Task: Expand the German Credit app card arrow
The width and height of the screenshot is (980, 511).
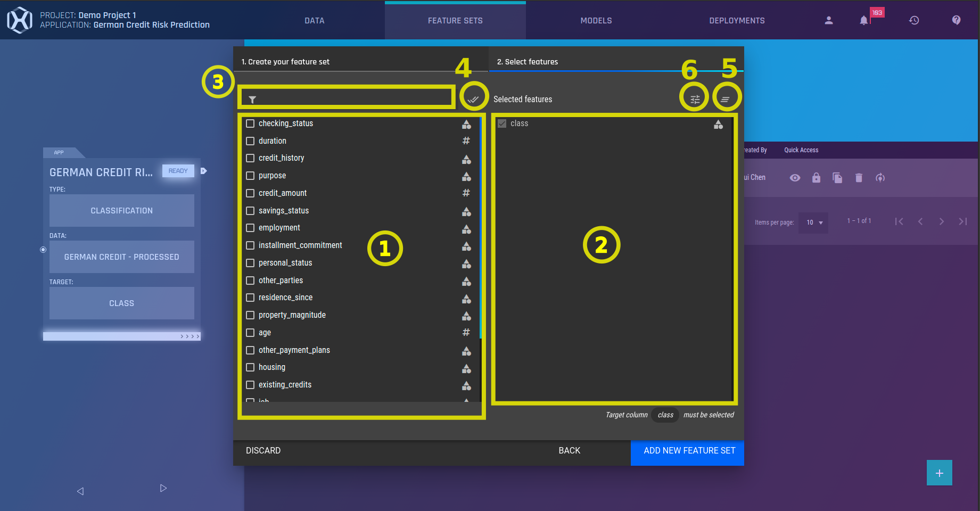Action: click(203, 171)
